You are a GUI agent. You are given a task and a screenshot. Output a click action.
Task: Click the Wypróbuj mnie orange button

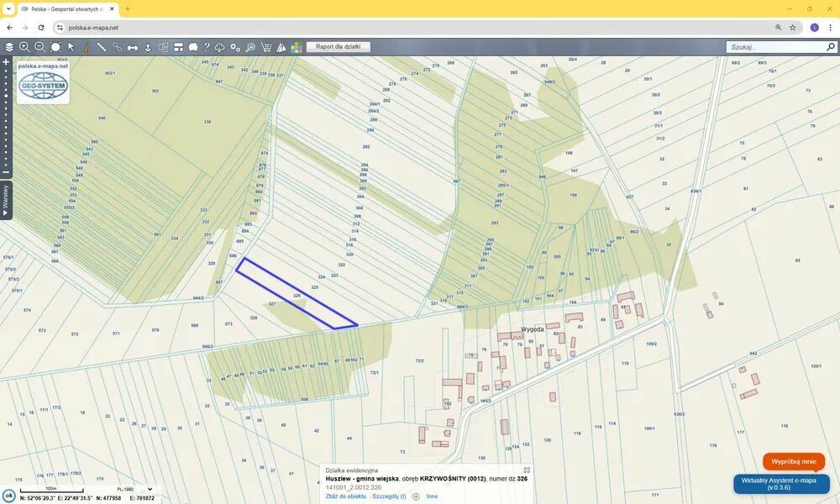[x=793, y=461]
